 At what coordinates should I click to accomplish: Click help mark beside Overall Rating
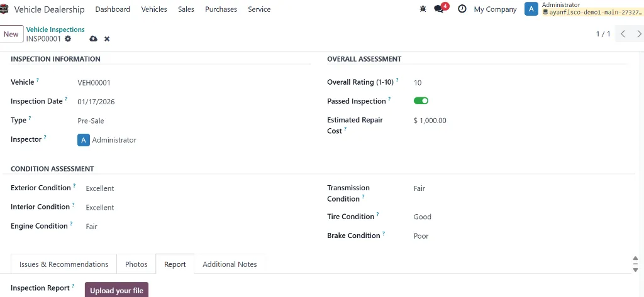pyautogui.click(x=397, y=80)
